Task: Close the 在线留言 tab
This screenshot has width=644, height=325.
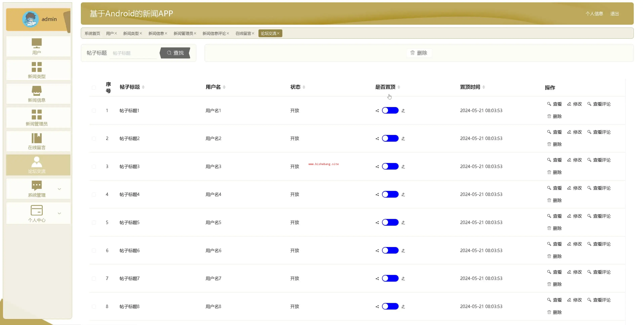Action: pyautogui.click(x=253, y=33)
